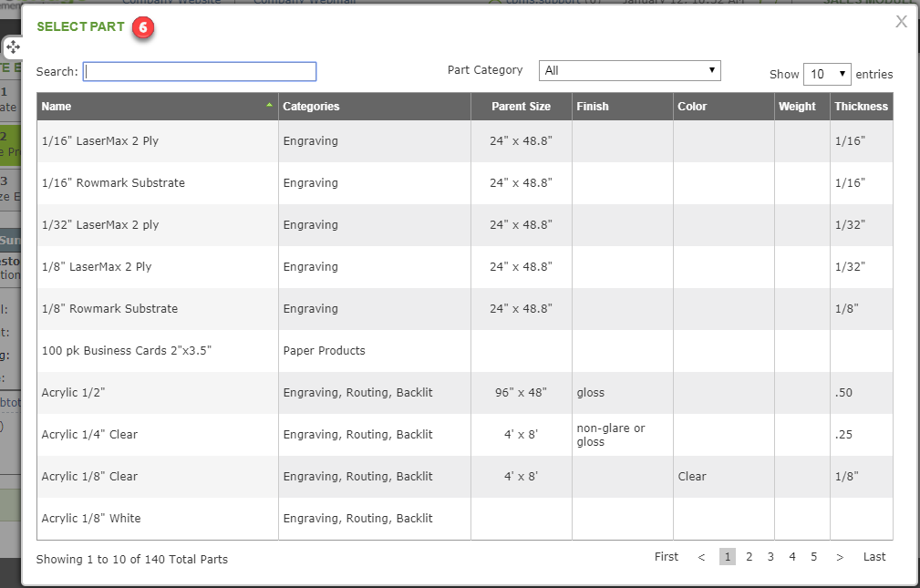Screen dimensions: 920x588
Task: Click the Name sort arrow indicator
Action: click(x=269, y=105)
